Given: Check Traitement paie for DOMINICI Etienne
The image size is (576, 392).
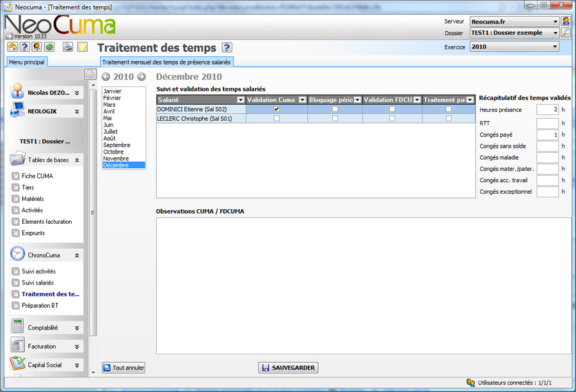Looking at the screenshot, I should 449,109.
